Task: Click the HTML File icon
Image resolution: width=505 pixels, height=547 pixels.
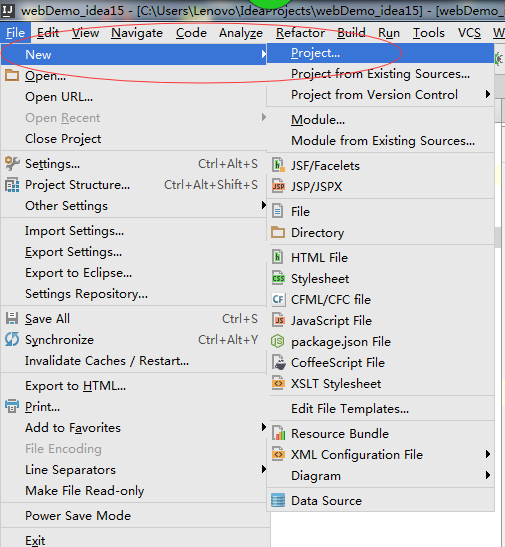Action: pos(278,257)
